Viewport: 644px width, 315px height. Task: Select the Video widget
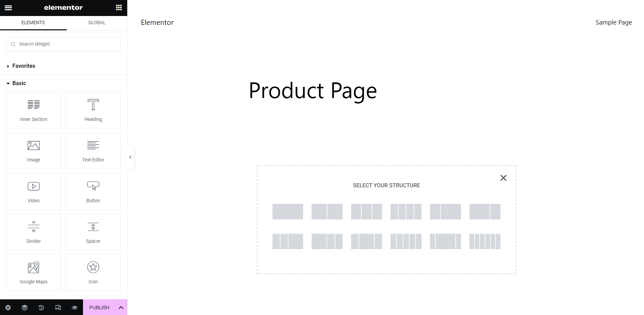[34, 191]
